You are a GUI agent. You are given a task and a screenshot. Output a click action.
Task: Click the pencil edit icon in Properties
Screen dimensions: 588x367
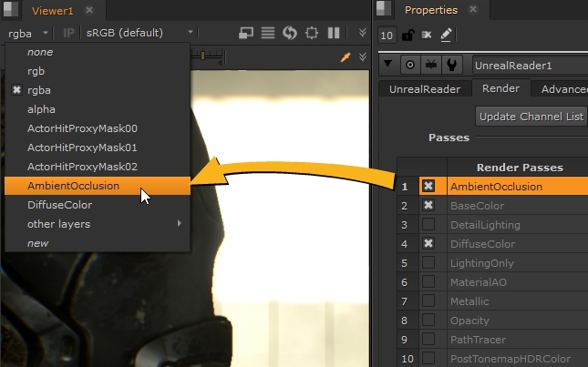tap(446, 35)
